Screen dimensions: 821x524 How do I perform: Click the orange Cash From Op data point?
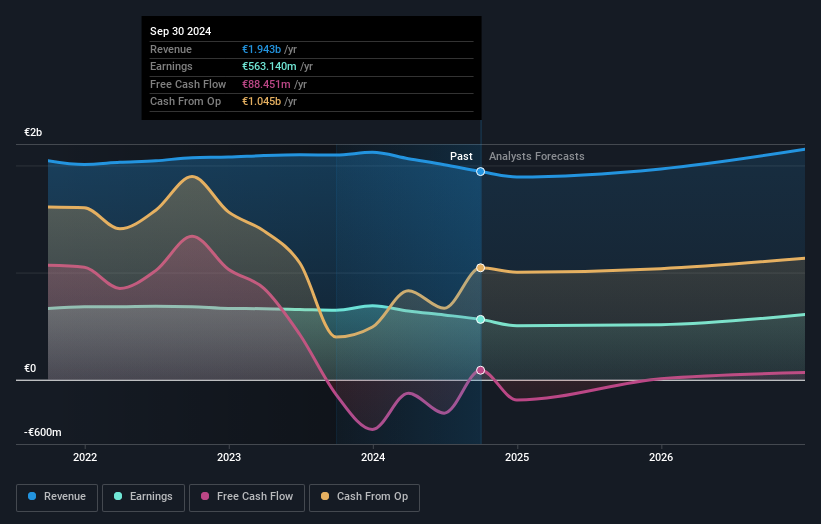(x=480, y=268)
